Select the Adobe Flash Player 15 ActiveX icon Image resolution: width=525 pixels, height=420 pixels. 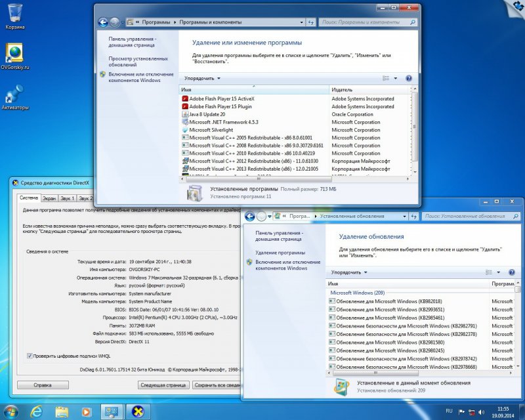[x=185, y=99]
